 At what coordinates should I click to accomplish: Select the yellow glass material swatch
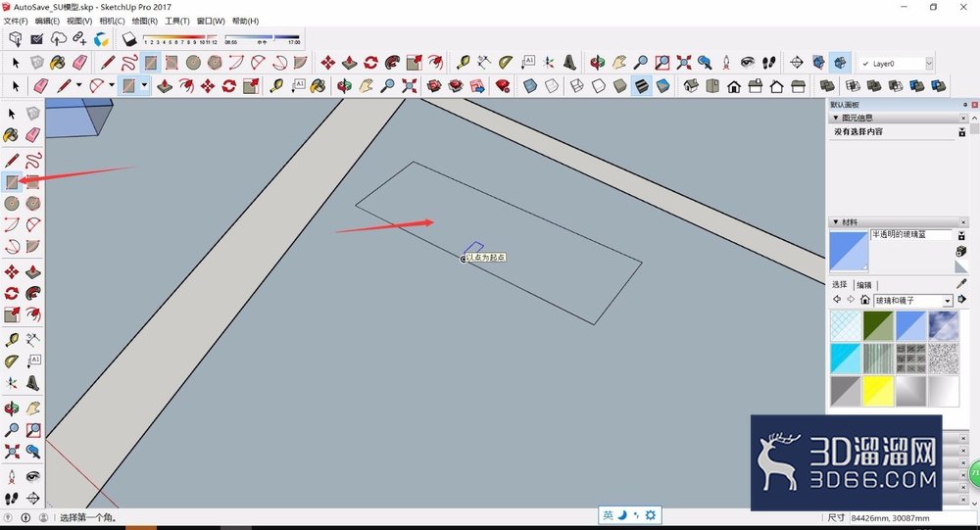(878, 391)
